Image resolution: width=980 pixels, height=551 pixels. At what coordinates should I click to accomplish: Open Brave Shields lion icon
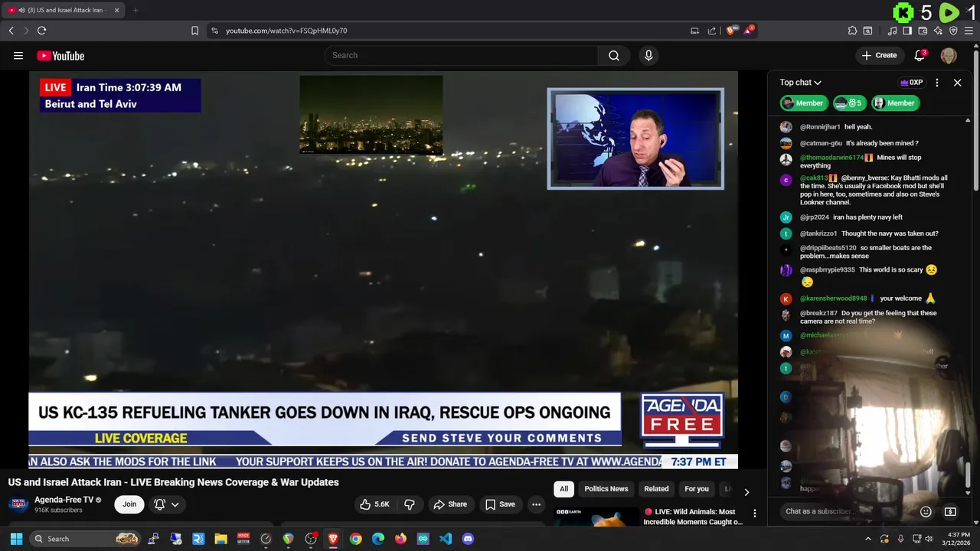[731, 31]
